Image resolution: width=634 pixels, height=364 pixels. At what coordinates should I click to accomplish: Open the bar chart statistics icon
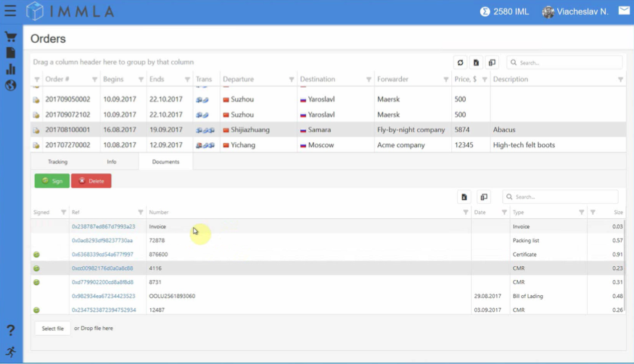pos(10,69)
